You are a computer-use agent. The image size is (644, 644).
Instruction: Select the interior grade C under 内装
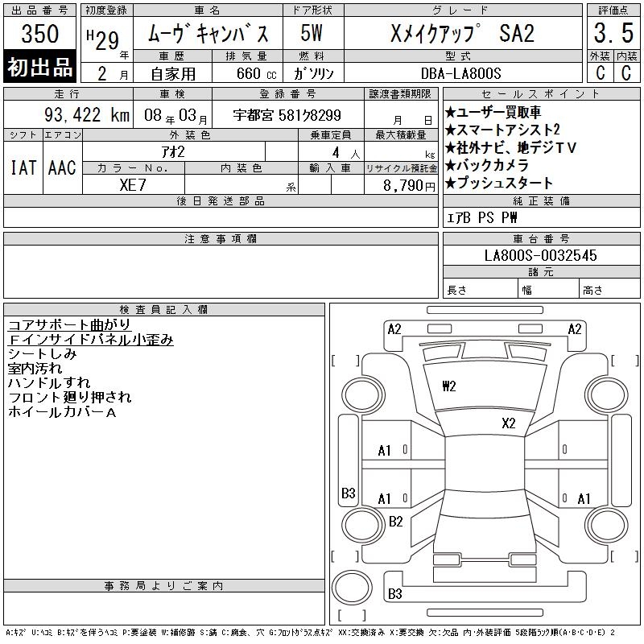[x=626, y=73]
